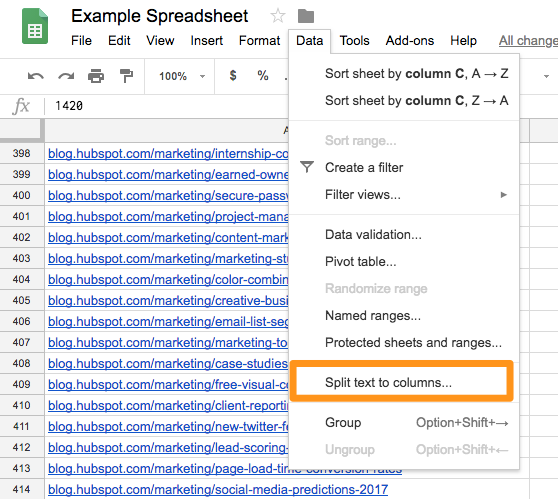Open the internship link in row 398
The width and height of the screenshot is (558, 499).
(168, 153)
